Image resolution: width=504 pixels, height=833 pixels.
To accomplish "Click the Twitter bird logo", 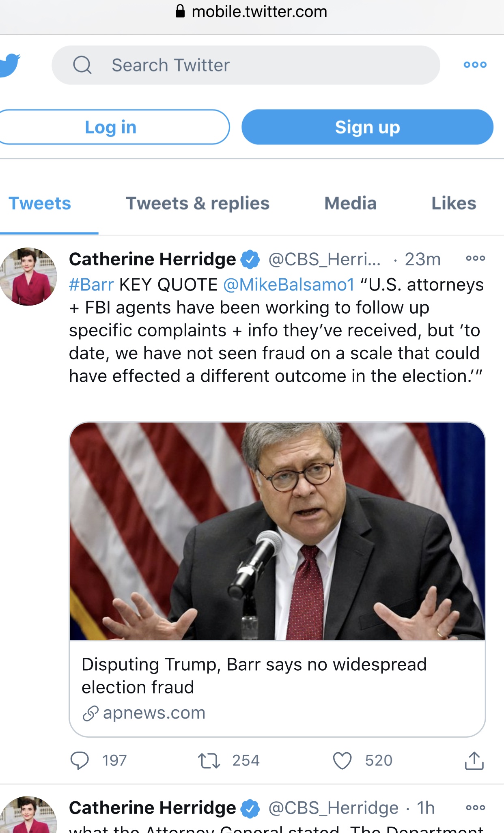I will click(9, 65).
